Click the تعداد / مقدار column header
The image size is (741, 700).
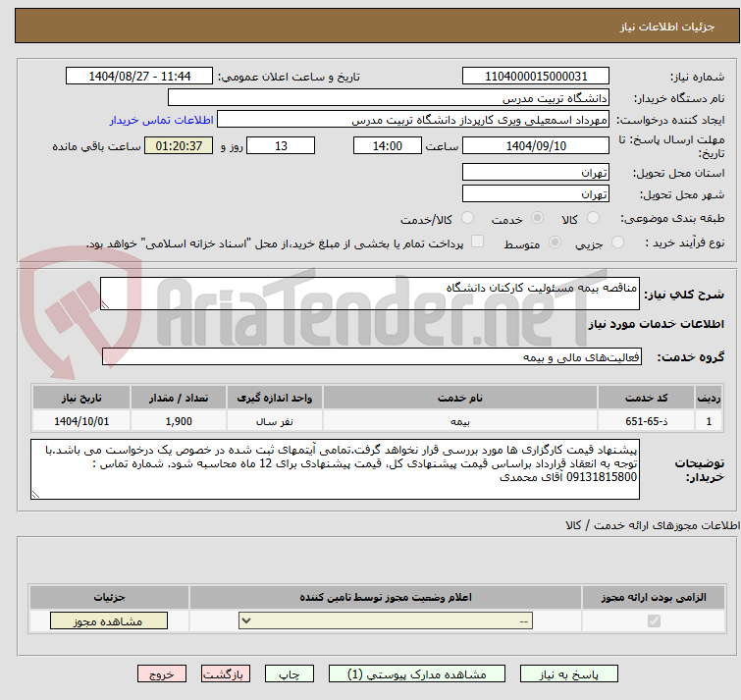click(x=179, y=398)
